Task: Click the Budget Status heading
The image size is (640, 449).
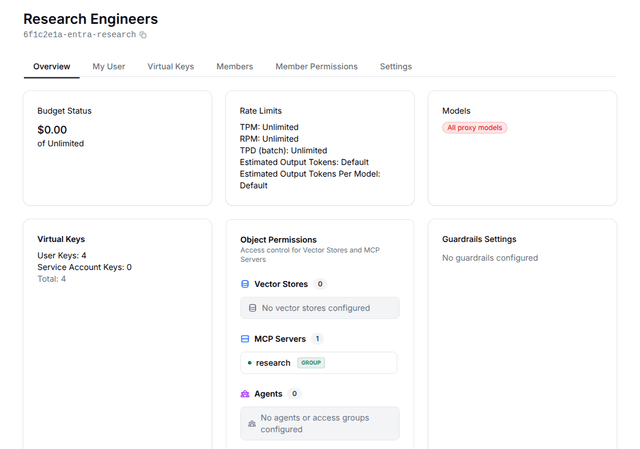Action: 64,111
